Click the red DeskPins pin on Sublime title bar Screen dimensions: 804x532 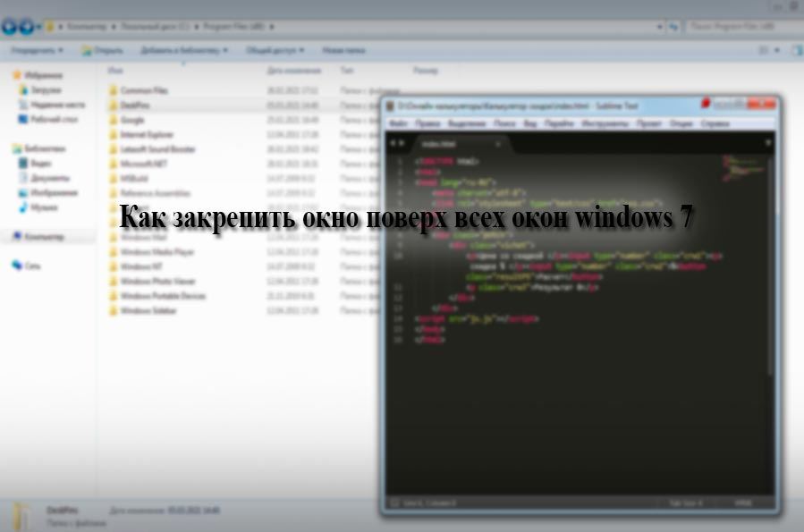pos(706,103)
